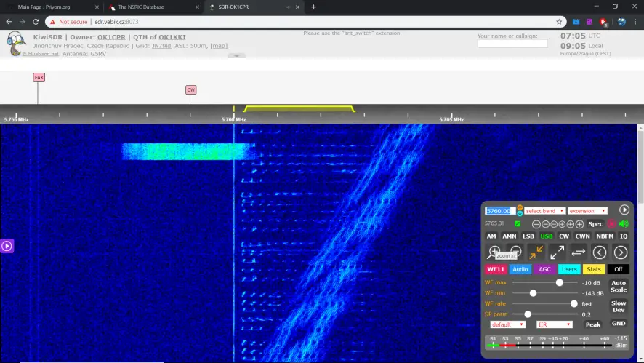This screenshot has height=363, width=644.
Task: Click the zoom in magnifier icon
Action: (494, 252)
